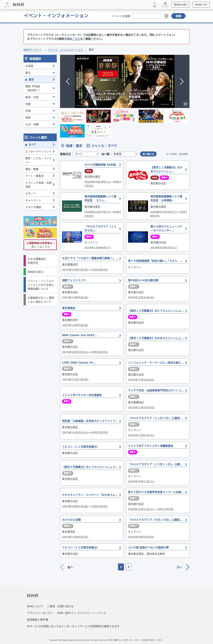The image size is (213, 644).
Task: Expand 九州・沖縄 region
Action: click(x=40, y=124)
